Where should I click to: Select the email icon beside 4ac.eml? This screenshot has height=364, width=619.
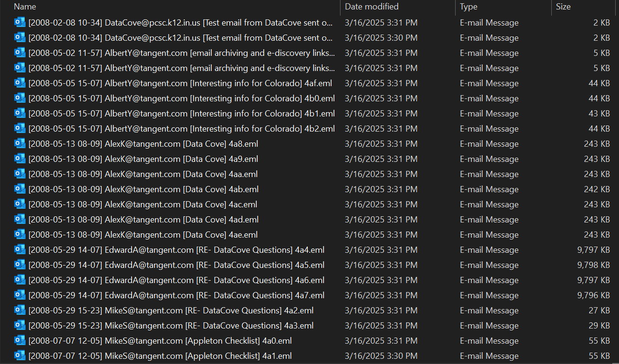pyautogui.click(x=20, y=204)
